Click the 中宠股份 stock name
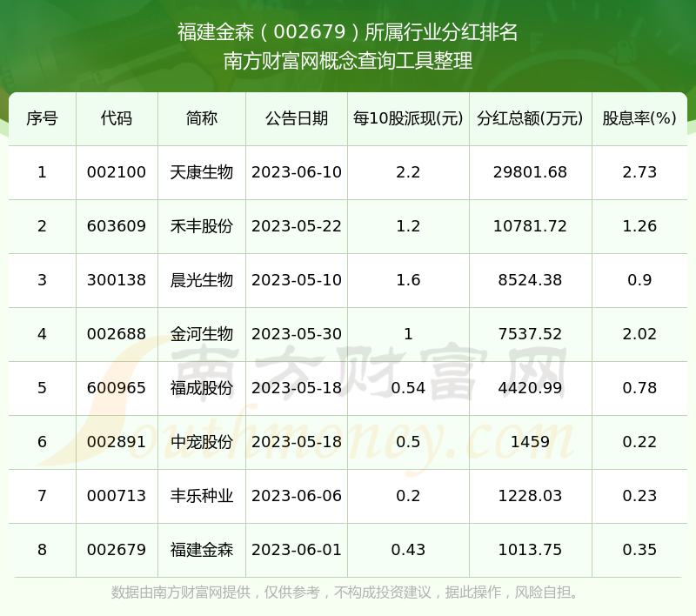This screenshot has width=696, height=616. tap(201, 442)
